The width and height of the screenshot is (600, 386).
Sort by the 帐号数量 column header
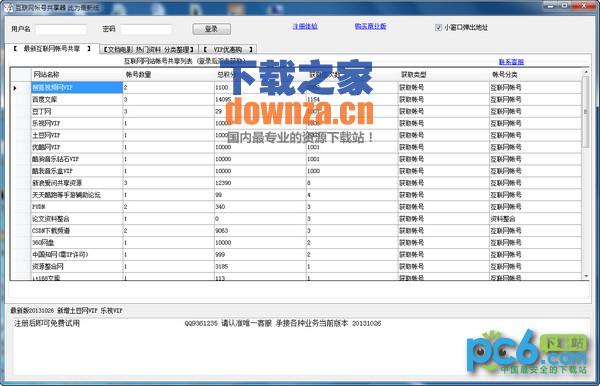[169, 74]
